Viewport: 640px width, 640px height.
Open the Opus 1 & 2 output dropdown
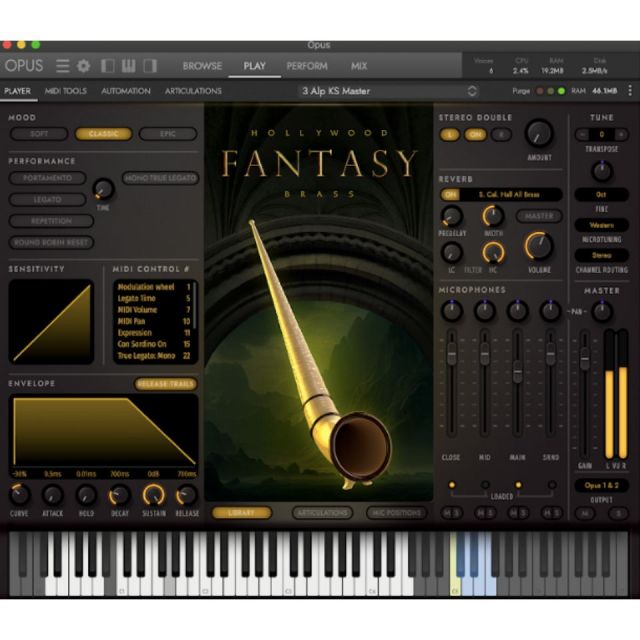[x=602, y=485]
